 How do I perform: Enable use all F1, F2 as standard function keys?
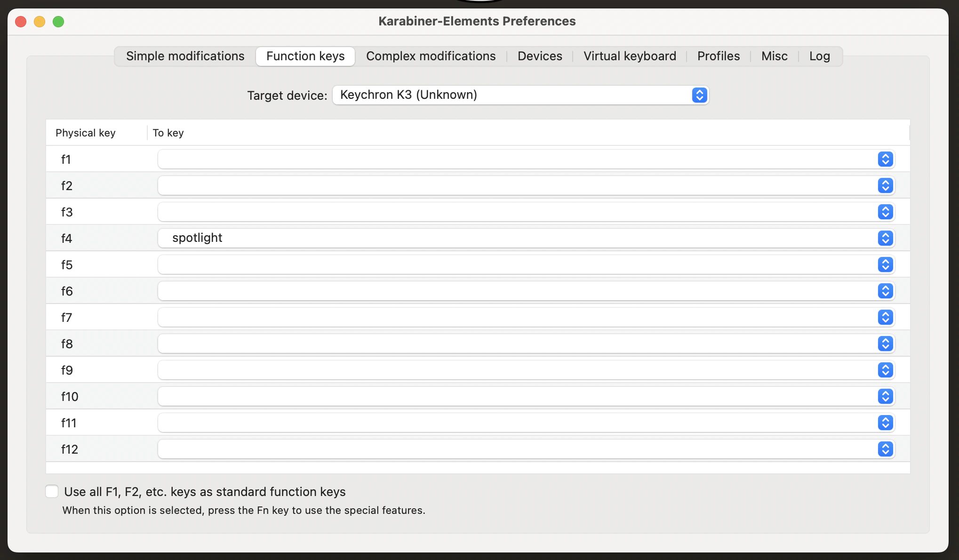click(52, 491)
